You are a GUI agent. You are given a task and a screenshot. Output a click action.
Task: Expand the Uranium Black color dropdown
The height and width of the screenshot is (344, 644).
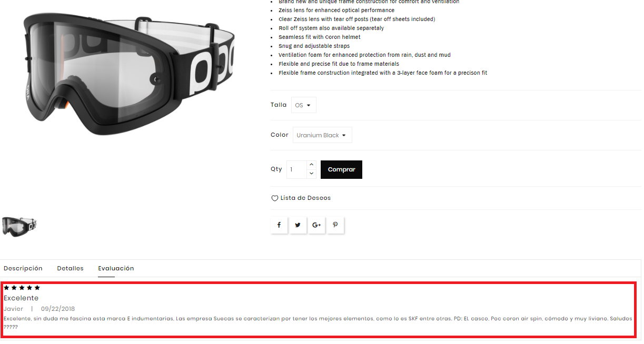pos(322,135)
